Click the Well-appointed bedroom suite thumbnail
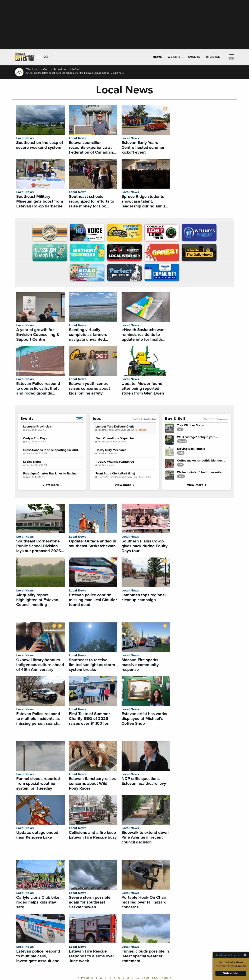The height and width of the screenshot is (980, 249). (x=170, y=475)
